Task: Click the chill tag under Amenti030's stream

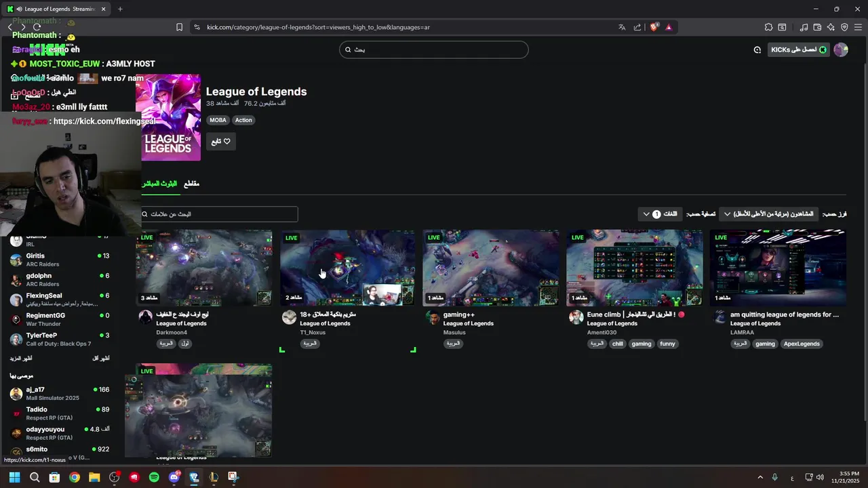Action: tap(617, 344)
